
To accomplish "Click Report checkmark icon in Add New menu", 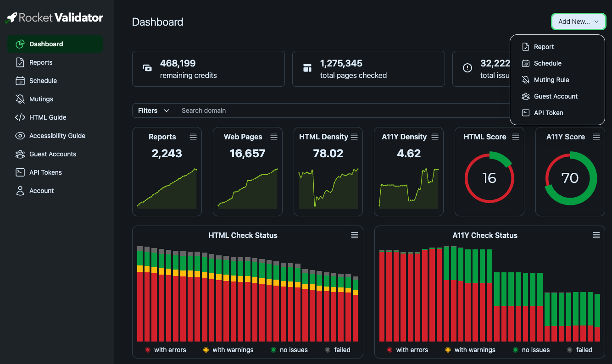I will 526,47.
